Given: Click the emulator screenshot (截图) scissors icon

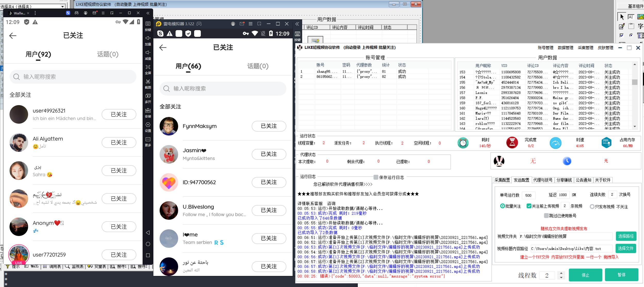Looking at the screenshot, I should click(148, 82).
